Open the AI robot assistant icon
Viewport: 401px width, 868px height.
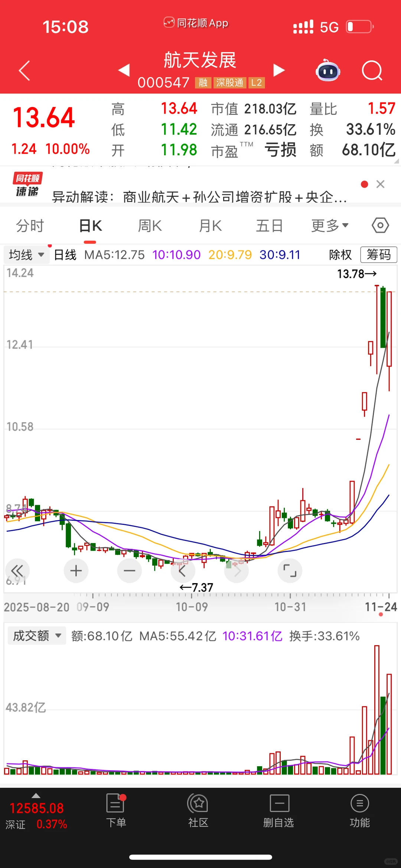click(327, 70)
